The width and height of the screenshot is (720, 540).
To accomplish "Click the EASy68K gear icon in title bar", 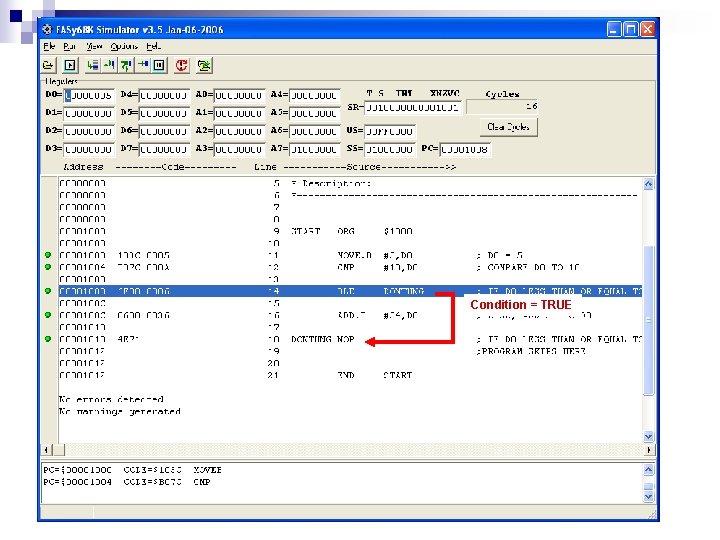I will click(47, 29).
